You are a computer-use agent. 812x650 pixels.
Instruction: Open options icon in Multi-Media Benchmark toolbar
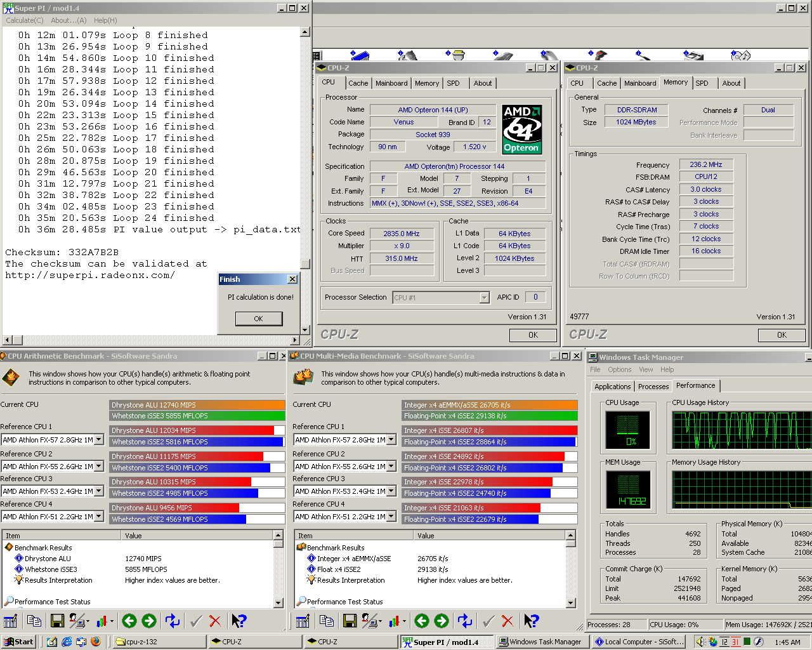pos(303,621)
